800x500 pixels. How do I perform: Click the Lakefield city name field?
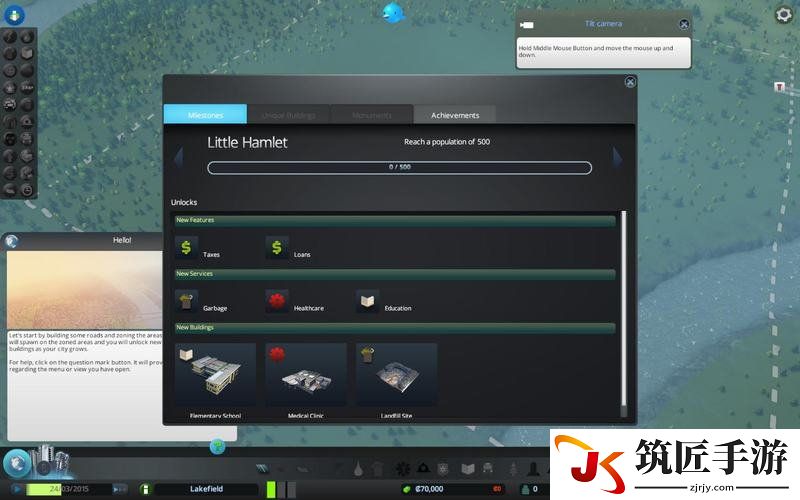(206, 489)
